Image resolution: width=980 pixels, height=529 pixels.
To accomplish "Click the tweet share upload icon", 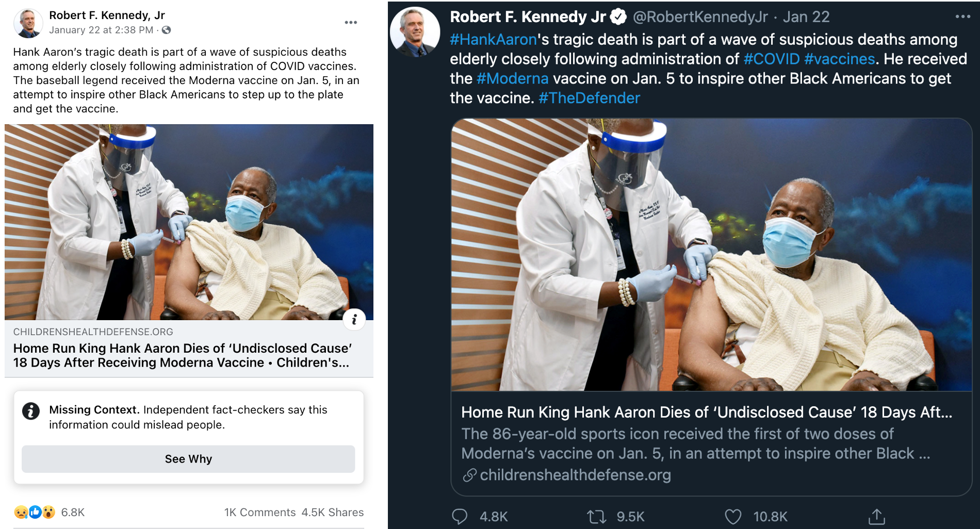I will tap(876, 516).
